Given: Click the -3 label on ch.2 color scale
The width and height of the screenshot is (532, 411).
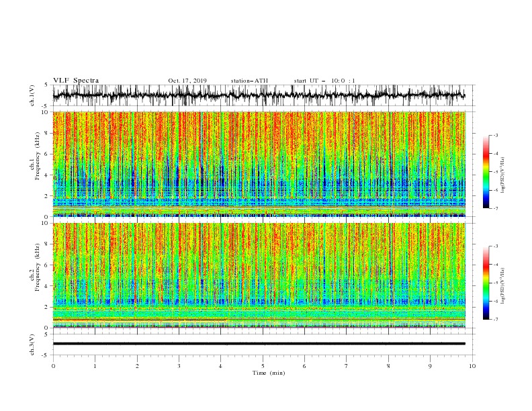Looking at the screenshot, I should pos(496,246).
